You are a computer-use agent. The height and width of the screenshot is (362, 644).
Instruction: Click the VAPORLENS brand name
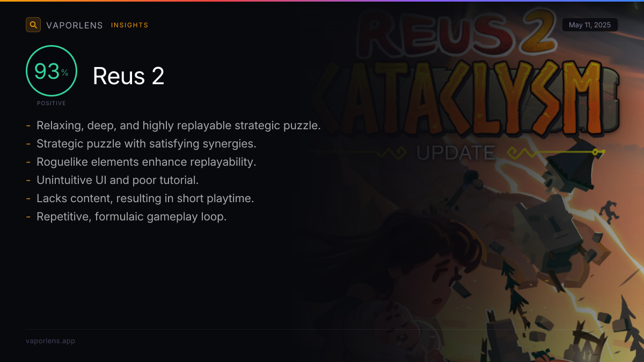[x=75, y=25]
